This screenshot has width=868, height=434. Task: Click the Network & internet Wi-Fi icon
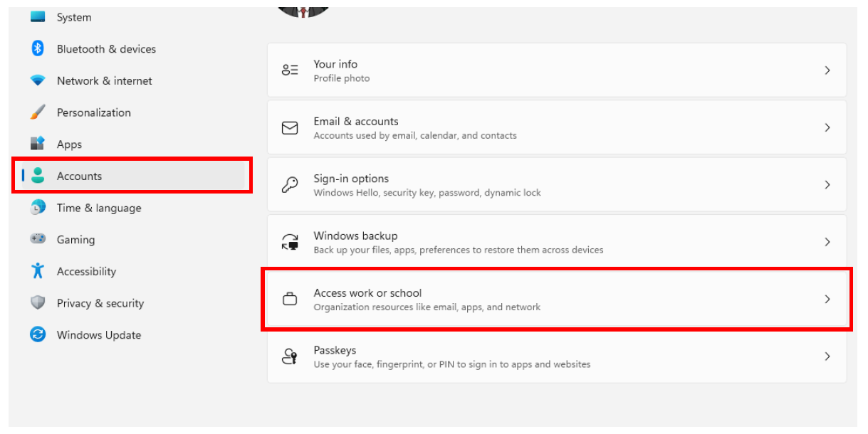coord(38,81)
